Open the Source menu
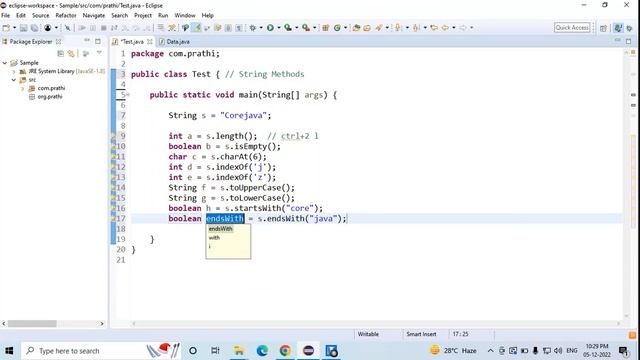The image size is (640, 360). 40,16
